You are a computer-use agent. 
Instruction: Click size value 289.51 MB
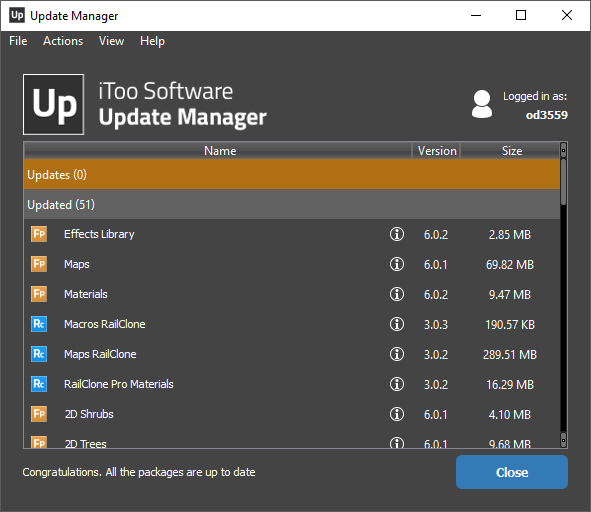(x=510, y=355)
